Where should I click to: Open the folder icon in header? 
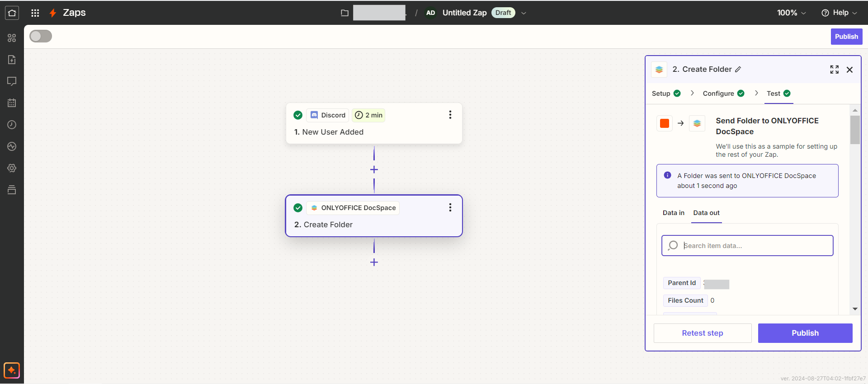pyautogui.click(x=344, y=13)
